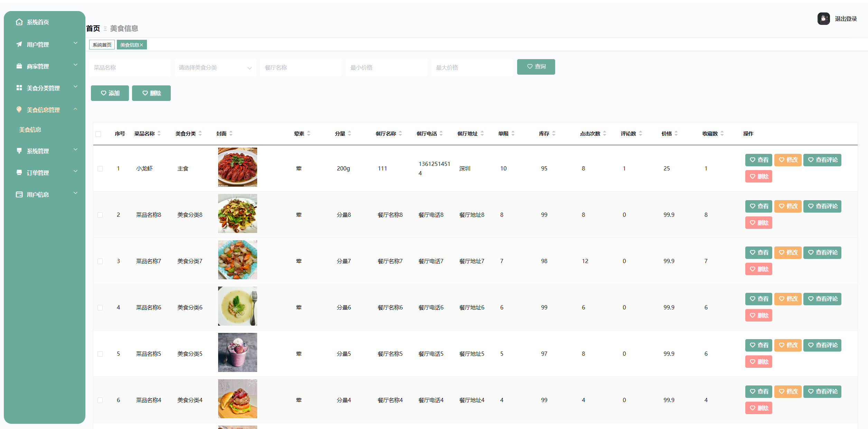The height and width of the screenshot is (429, 868).
Task: Click the 美食分类管理 grid icon
Action: [19, 88]
